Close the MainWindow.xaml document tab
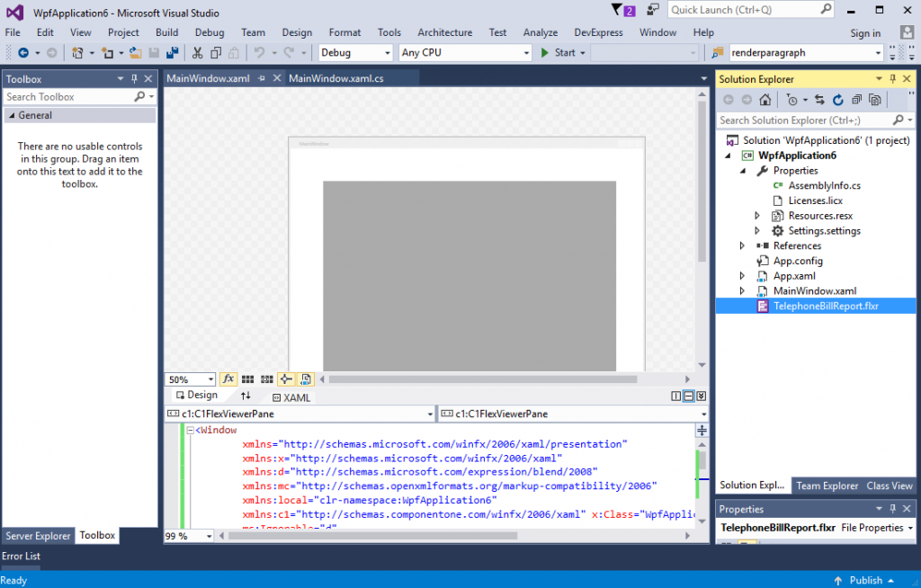The height and width of the screenshot is (588, 921). pyautogui.click(x=277, y=78)
